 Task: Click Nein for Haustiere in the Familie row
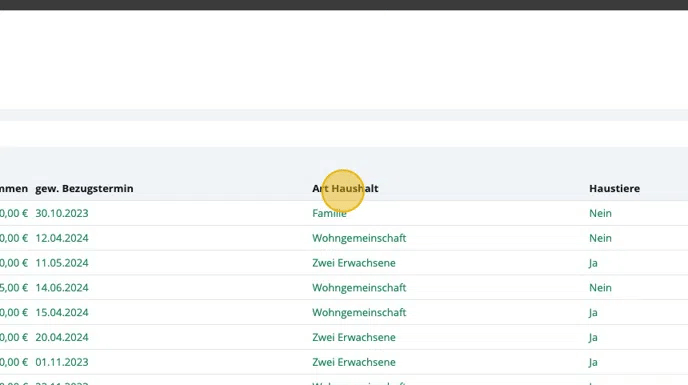(x=600, y=213)
